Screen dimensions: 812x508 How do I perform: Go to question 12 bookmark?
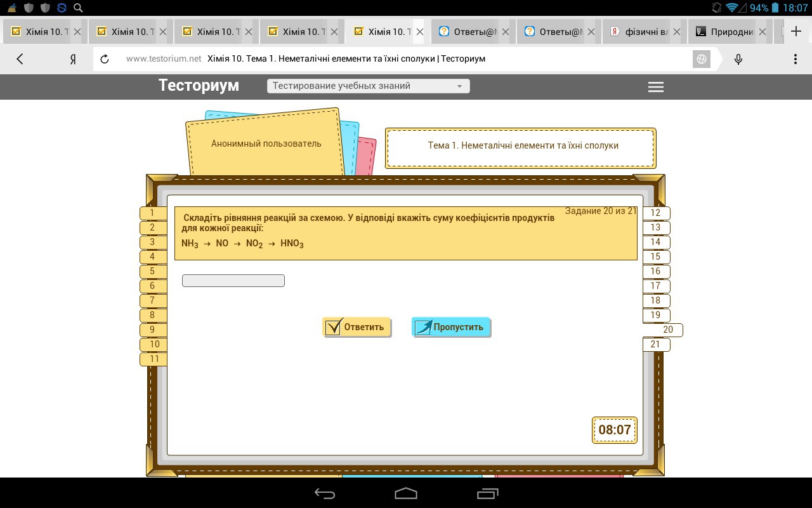click(x=656, y=213)
